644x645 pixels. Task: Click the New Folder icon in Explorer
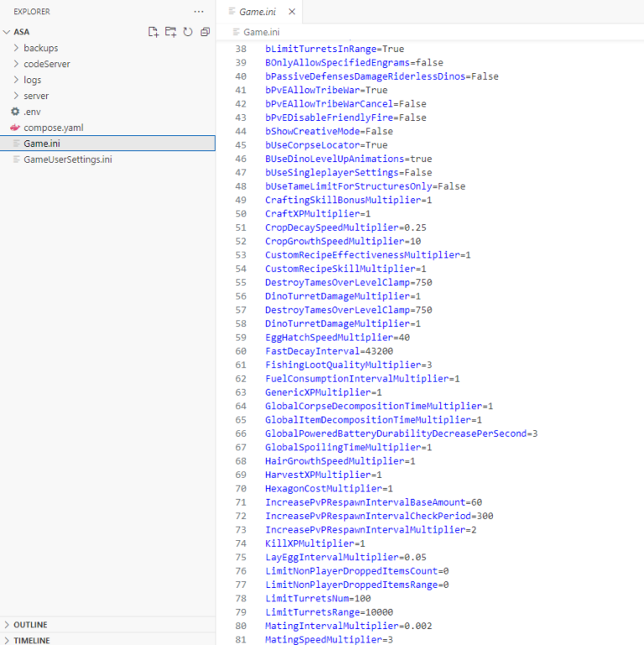(x=170, y=32)
